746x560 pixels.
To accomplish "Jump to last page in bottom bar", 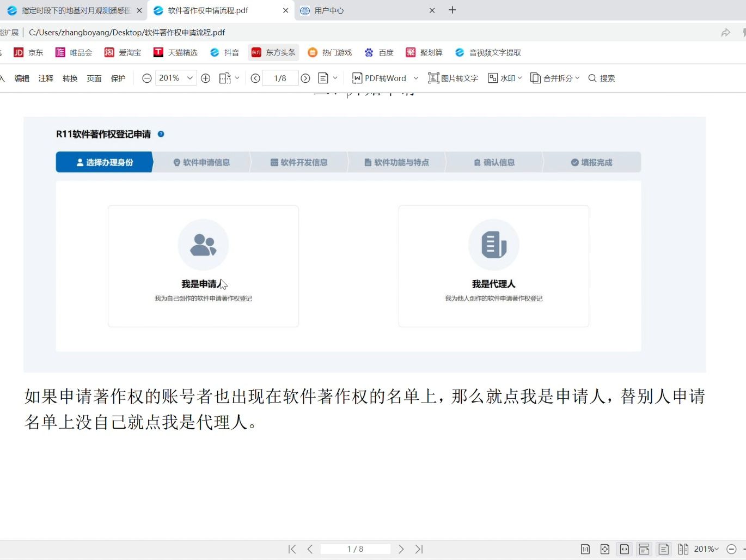I will coord(419,549).
